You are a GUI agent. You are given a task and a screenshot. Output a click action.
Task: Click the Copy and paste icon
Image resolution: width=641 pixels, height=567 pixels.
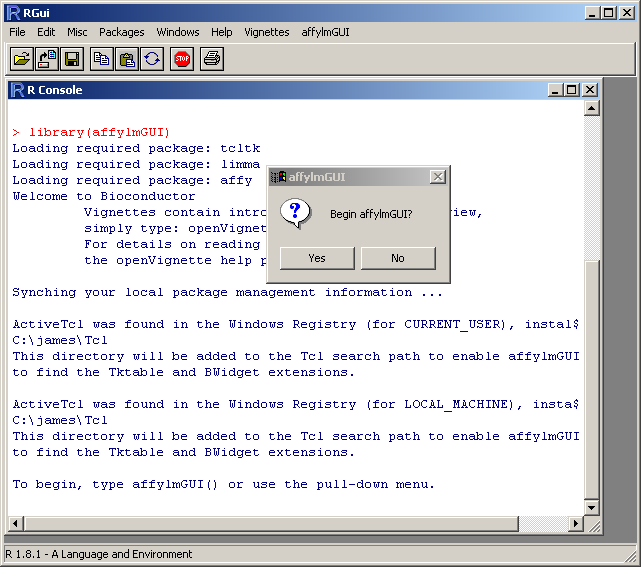[152, 59]
